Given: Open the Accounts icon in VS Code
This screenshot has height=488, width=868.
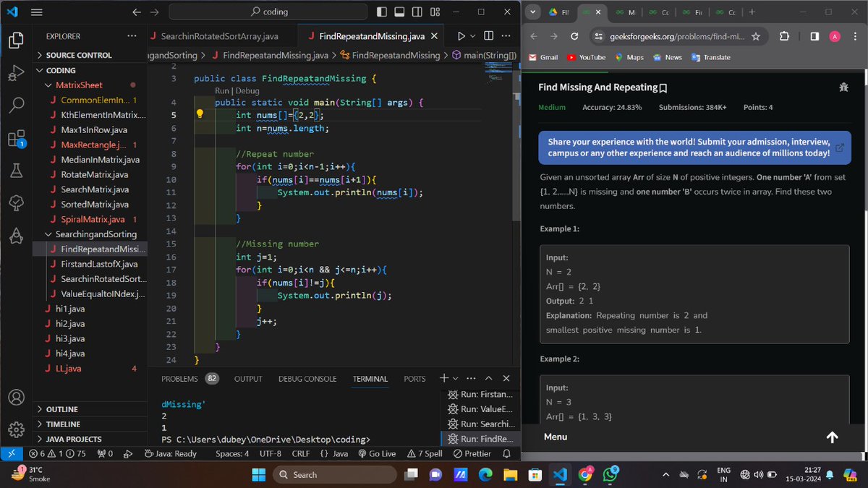Looking at the screenshot, I should [16, 398].
